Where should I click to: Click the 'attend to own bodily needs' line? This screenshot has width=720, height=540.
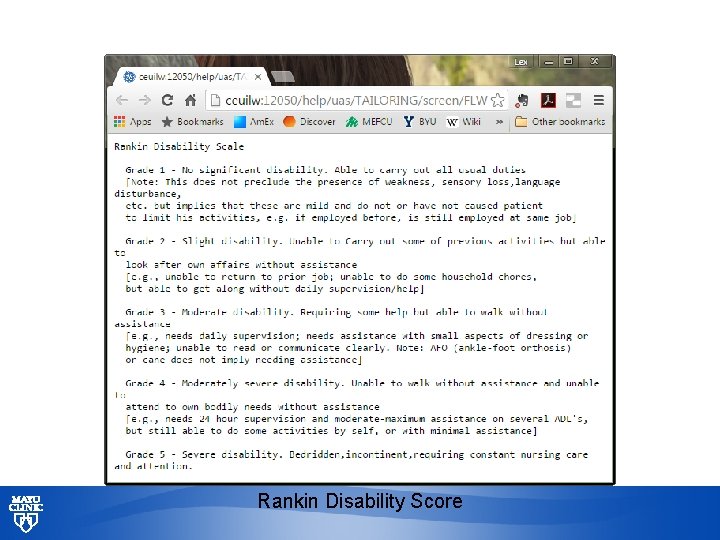253,407
